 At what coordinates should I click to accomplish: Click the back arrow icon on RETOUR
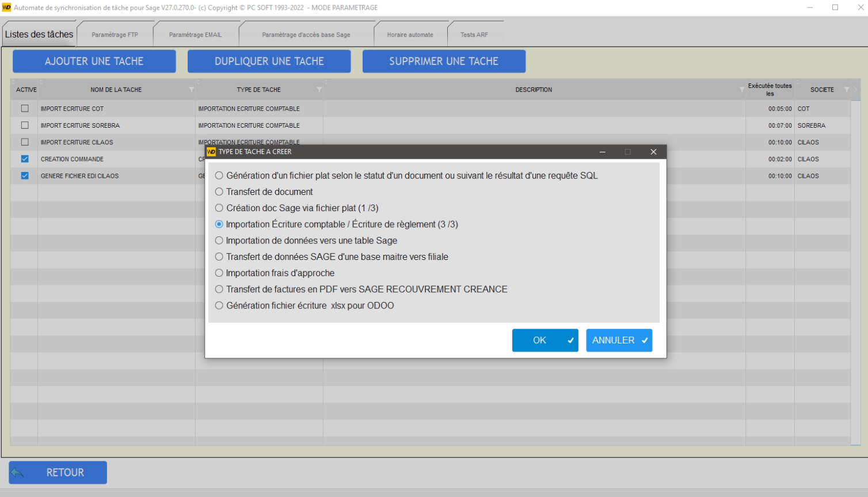click(x=18, y=473)
